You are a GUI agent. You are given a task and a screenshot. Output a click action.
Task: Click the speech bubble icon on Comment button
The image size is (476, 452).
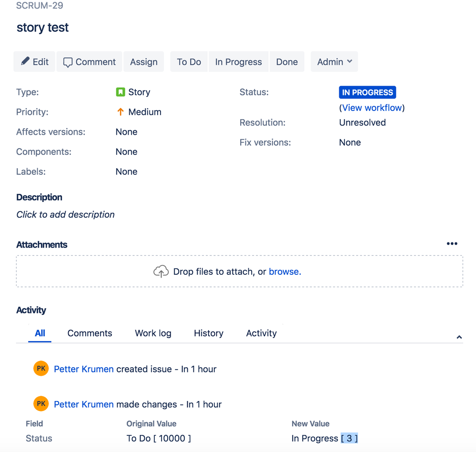tap(68, 61)
